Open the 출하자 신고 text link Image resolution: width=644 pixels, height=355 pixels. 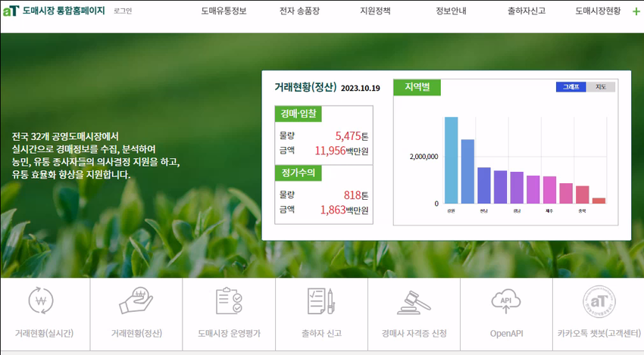tap(321, 333)
